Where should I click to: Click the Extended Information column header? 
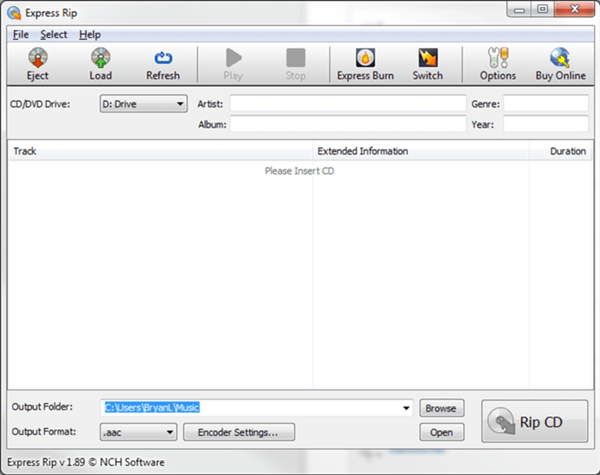click(x=421, y=151)
